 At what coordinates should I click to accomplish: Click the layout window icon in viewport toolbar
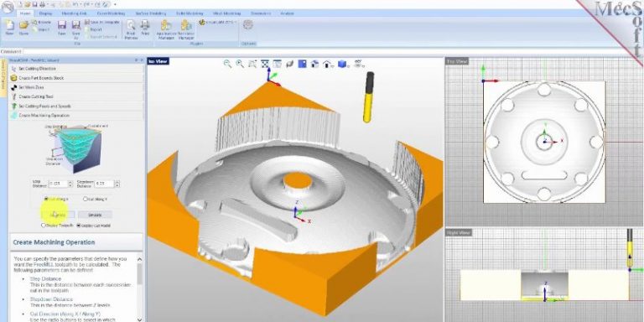(x=278, y=64)
